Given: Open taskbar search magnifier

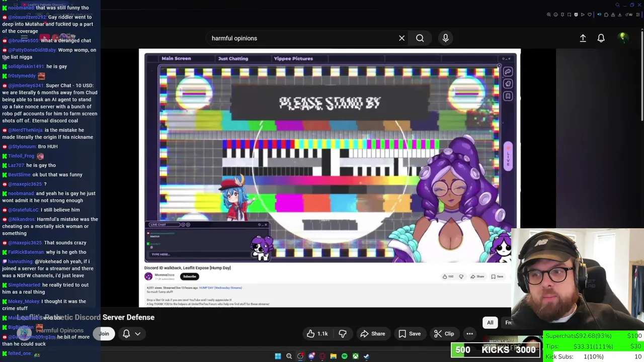Looking at the screenshot, I should point(289,356).
